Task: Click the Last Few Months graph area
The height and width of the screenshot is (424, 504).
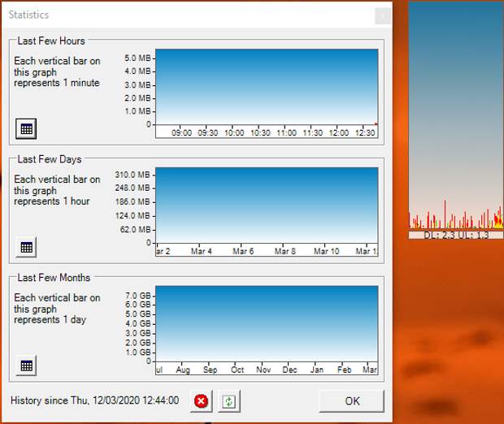Action: tap(266, 323)
